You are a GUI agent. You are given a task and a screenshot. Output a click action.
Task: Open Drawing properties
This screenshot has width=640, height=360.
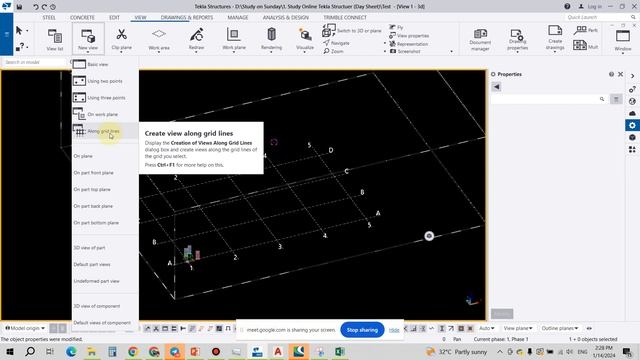[x=517, y=39]
